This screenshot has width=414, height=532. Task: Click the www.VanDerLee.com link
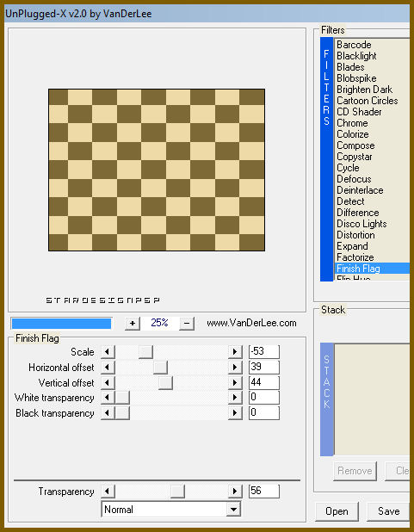[251, 323]
